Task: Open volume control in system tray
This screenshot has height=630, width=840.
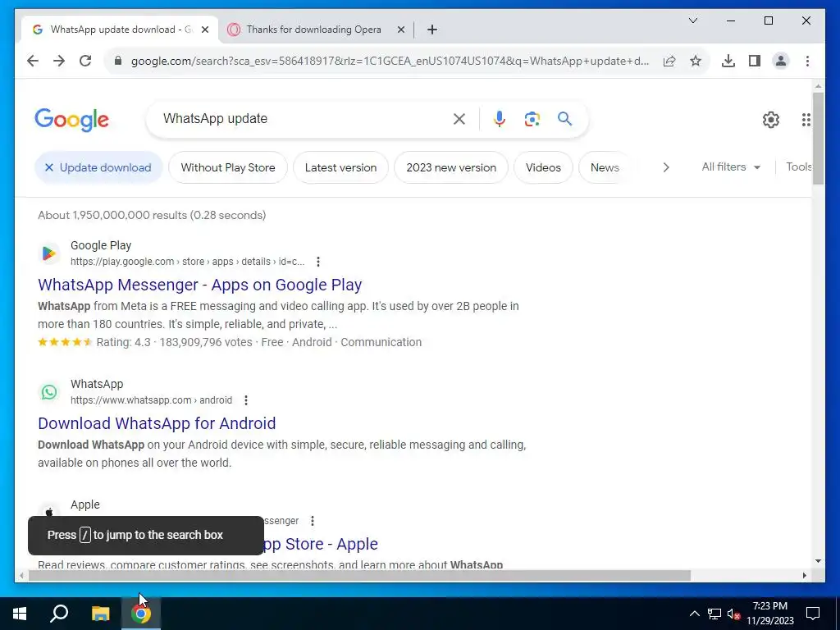Action: pyautogui.click(x=733, y=614)
